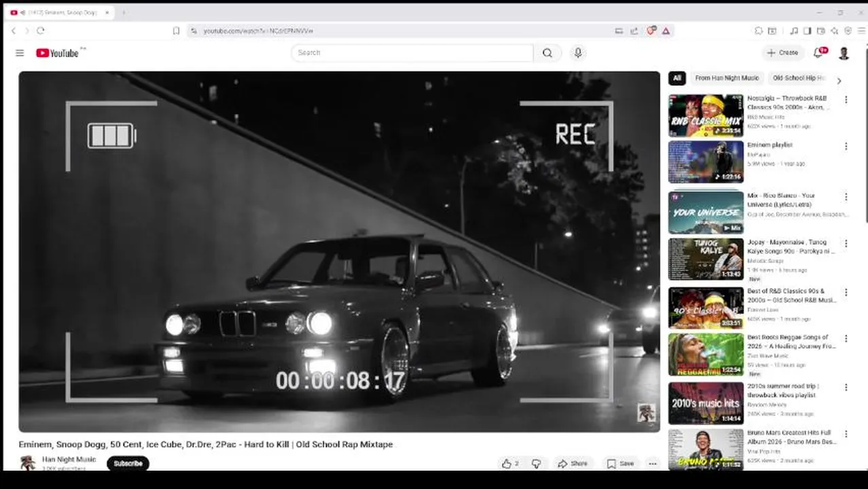Show more filter chips with arrow
The width and height of the screenshot is (868, 489).
(x=839, y=81)
